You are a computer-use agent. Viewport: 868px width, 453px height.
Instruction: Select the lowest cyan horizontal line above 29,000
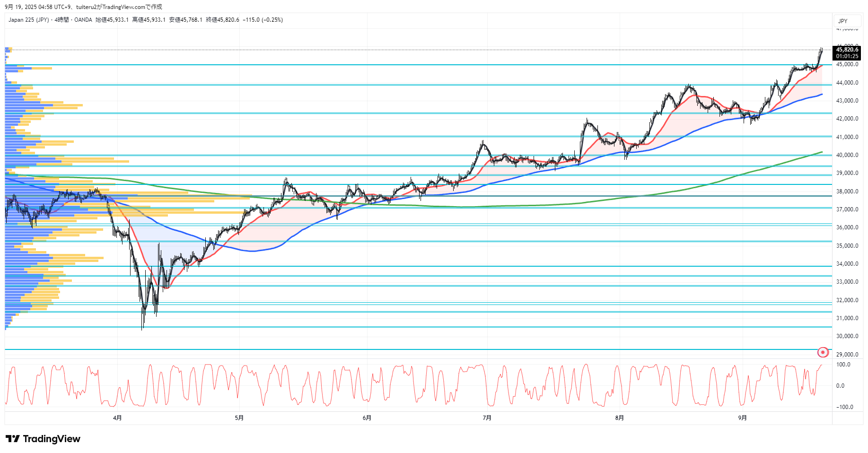[426, 349]
